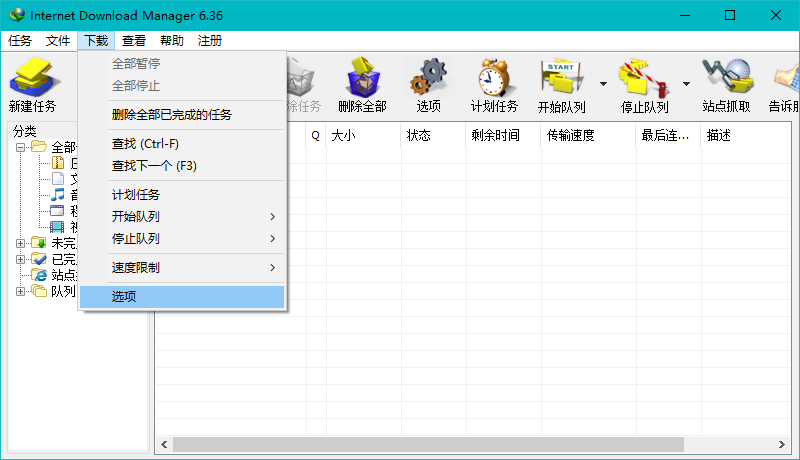800x460 pixels.
Task: Select the 已完成 checkmark folder icon
Action: [x=39, y=259]
